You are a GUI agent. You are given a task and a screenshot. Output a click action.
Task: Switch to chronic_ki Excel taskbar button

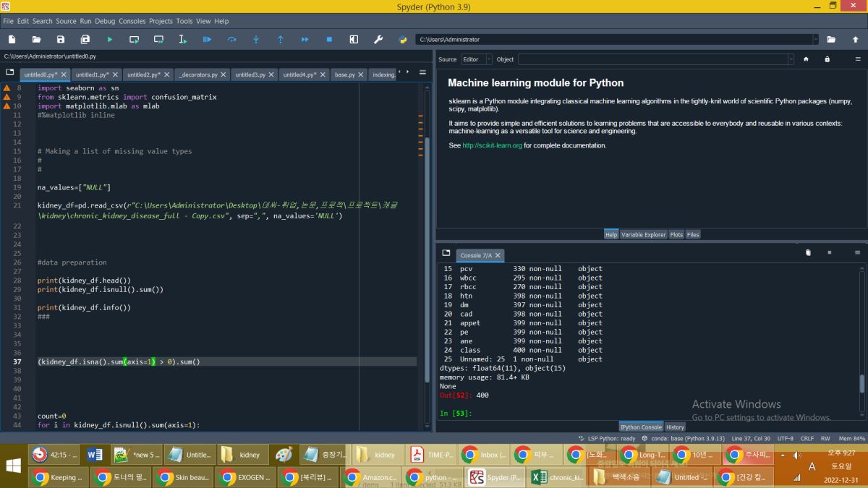tap(558, 477)
